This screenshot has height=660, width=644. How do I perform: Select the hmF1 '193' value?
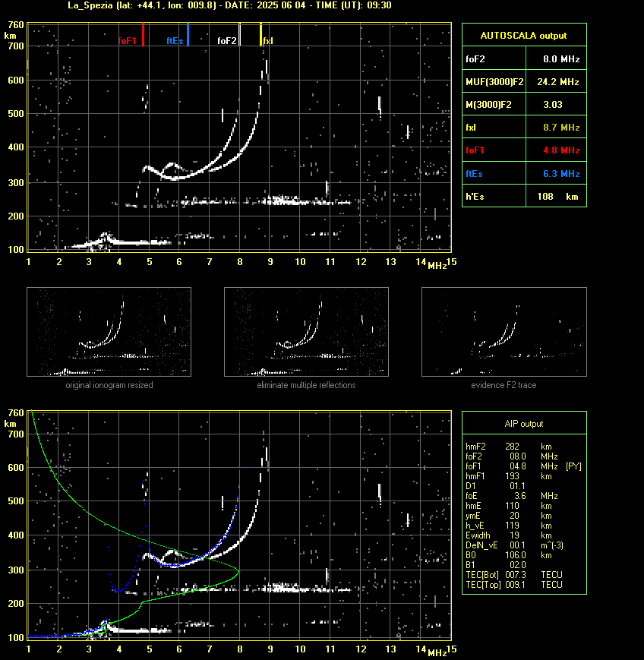coord(513,476)
